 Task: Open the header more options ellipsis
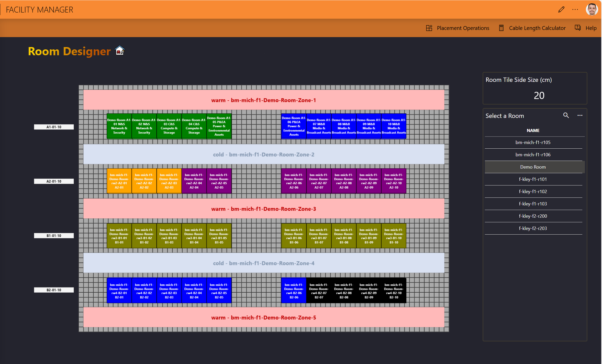(x=575, y=10)
